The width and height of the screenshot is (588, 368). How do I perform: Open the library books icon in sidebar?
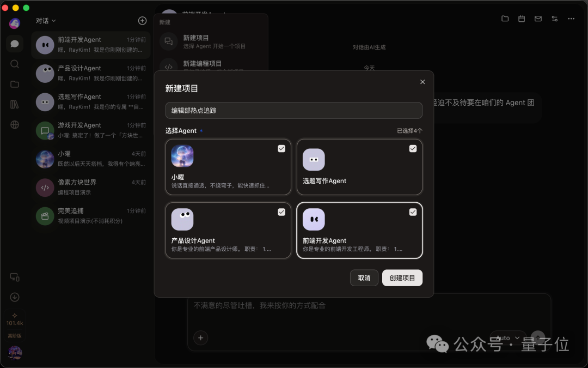click(x=15, y=104)
